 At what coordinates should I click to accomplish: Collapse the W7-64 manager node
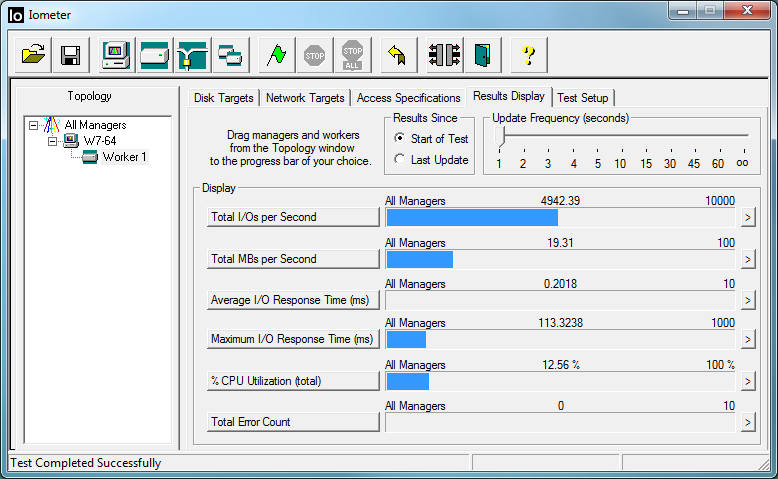(52, 141)
